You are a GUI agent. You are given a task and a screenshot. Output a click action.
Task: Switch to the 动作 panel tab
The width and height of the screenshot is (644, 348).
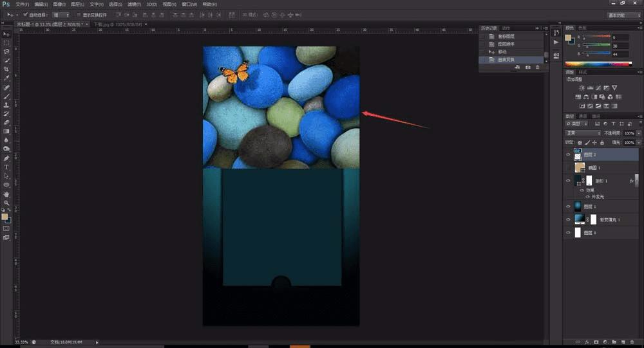pyautogui.click(x=506, y=28)
